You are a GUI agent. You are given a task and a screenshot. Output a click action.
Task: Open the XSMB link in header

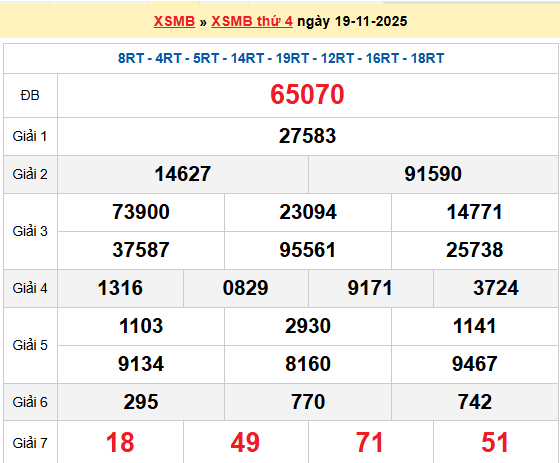(x=174, y=21)
